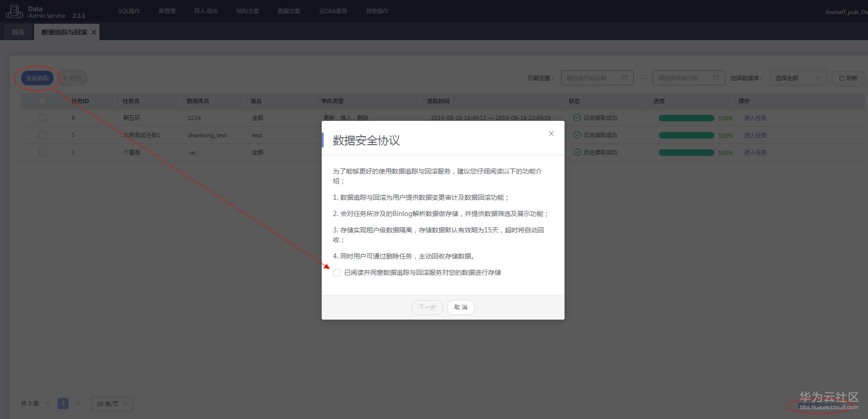Open the SQL操作 menu
This screenshot has height=419, width=868.
pos(129,11)
